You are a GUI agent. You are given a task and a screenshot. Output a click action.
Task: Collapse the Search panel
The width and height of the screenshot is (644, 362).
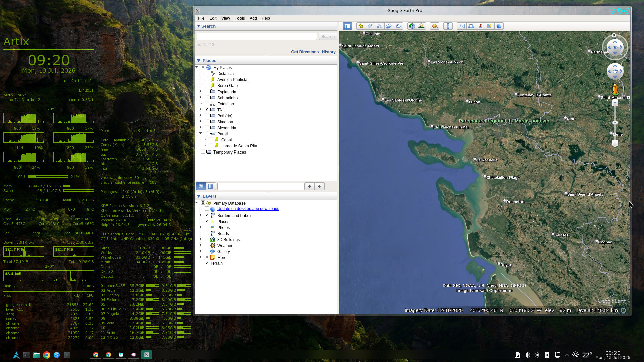[x=199, y=26]
